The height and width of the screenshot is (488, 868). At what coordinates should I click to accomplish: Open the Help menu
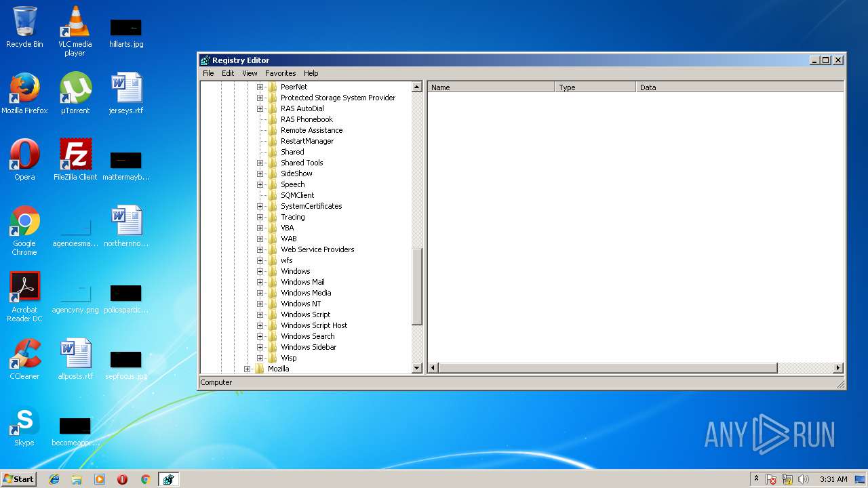coord(311,73)
